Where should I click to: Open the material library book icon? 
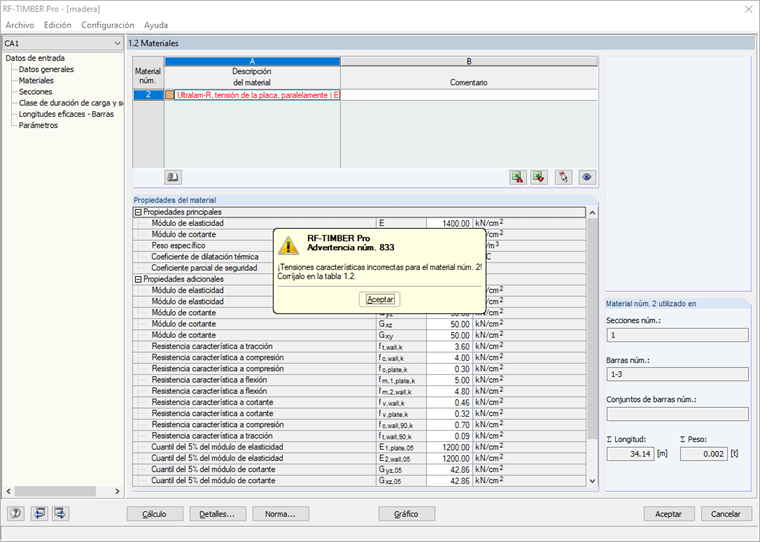173,177
